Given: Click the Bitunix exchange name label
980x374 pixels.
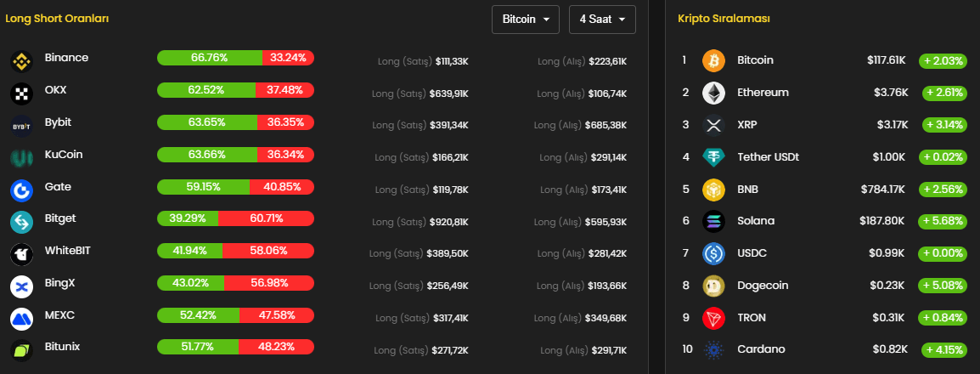Looking at the screenshot, I should coord(62,347).
